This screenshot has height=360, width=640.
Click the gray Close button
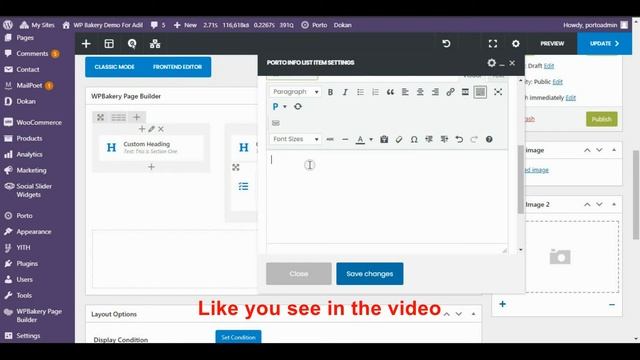[299, 274]
